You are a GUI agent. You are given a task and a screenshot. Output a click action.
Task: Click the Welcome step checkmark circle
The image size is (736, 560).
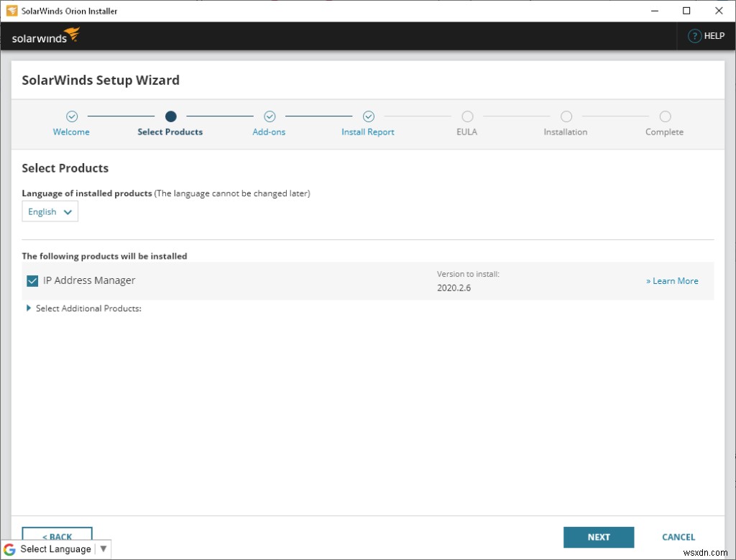tap(72, 116)
